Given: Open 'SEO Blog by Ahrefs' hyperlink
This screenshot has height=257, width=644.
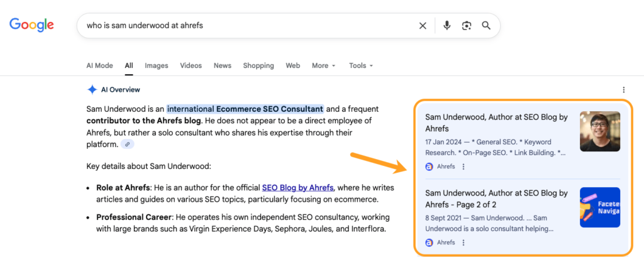Looking at the screenshot, I should pos(297,188).
